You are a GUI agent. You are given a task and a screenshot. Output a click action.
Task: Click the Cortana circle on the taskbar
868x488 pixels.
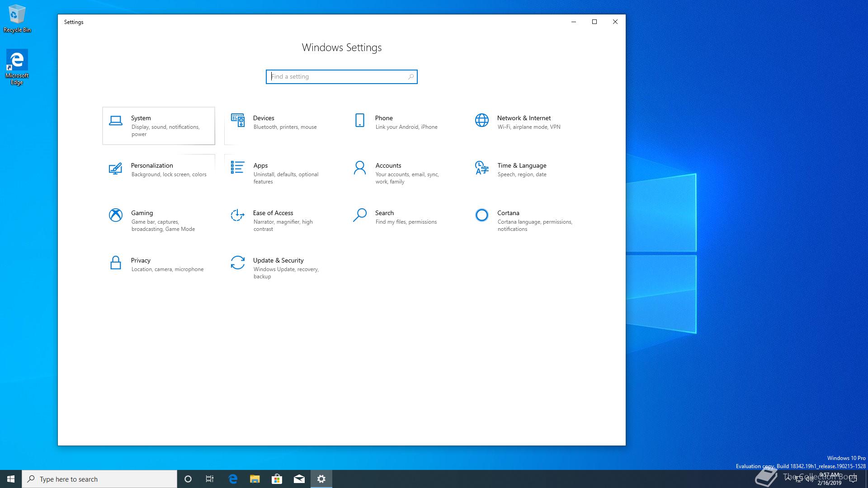[188, 479]
